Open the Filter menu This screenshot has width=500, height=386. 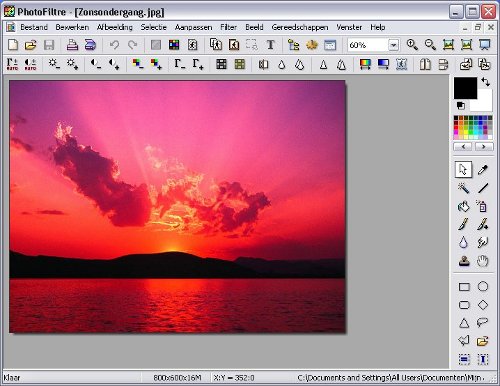229,27
